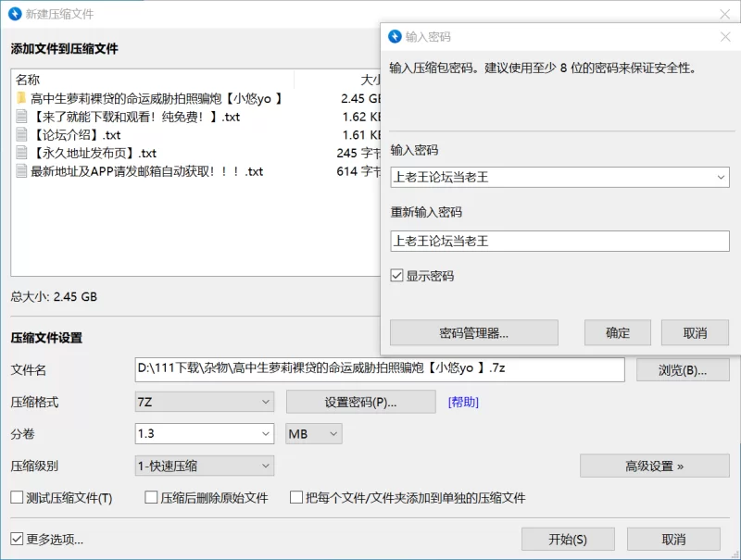The width and height of the screenshot is (741, 560).
Task: Select the row 【论坛介绍】.txt
Action: coord(196,134)
